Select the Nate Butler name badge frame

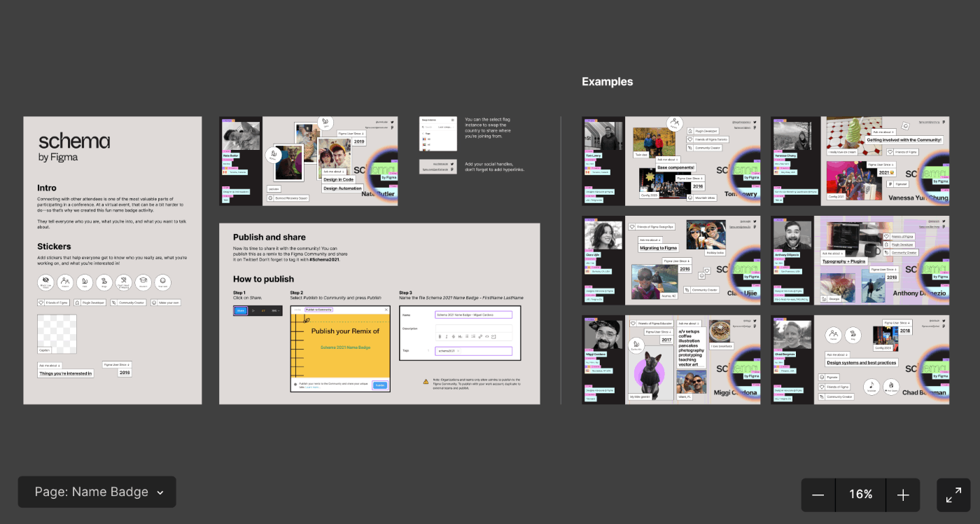tap(309, 161)
